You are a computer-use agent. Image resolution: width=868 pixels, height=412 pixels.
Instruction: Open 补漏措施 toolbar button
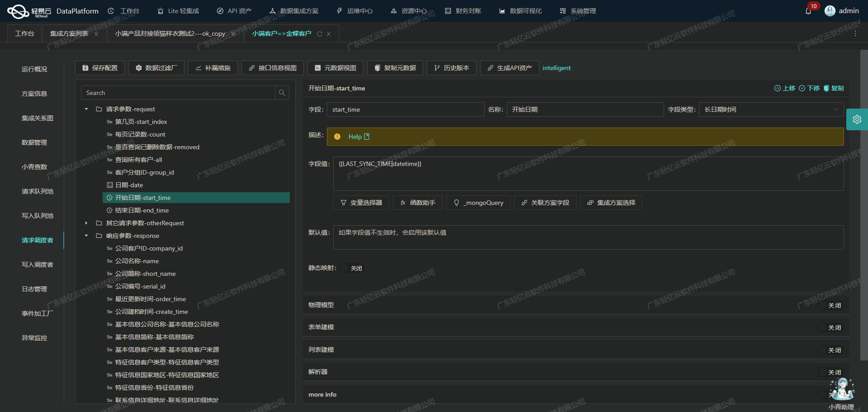pos(213,68)
